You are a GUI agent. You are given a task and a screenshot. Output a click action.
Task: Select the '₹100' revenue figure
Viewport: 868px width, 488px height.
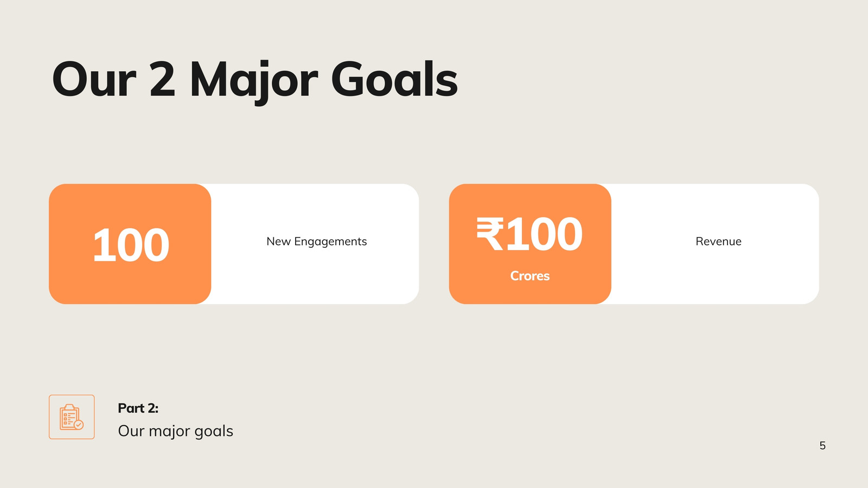click(529, 234)
